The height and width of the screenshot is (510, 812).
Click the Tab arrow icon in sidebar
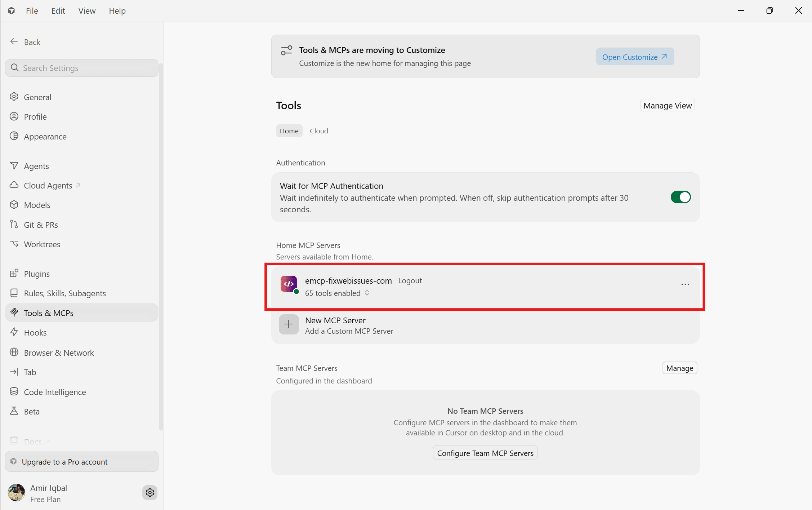[x=14, y=372]
